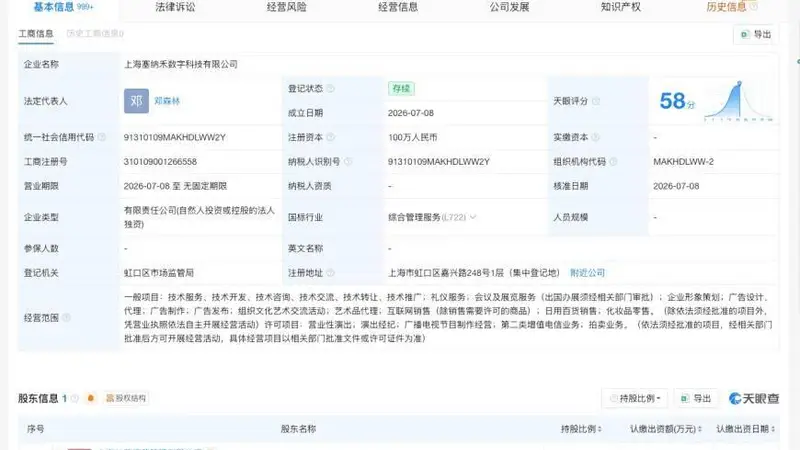Expand the 综合管理服务 industry chevron
Screen dimensions: 800x450
(x=473, y=217)
